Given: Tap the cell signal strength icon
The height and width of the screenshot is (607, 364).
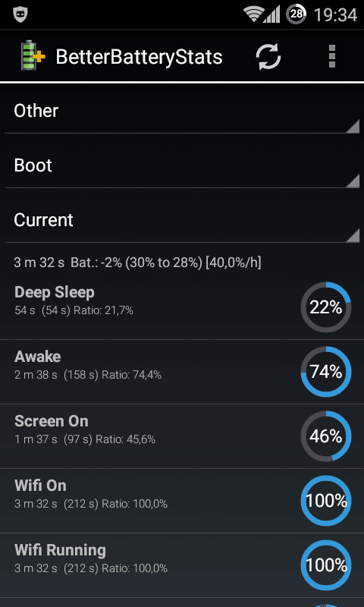Looking at the screenshot, I should pyautogui.click(x=271, y=15).
